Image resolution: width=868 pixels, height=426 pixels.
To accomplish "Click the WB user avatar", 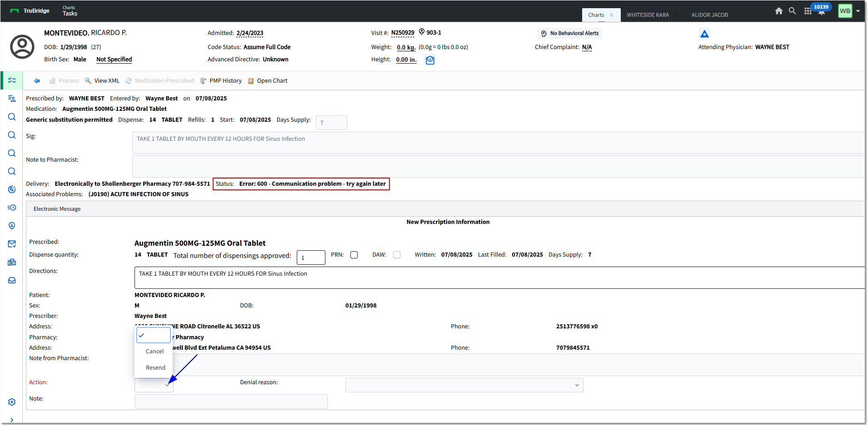I will coord(845,11).
